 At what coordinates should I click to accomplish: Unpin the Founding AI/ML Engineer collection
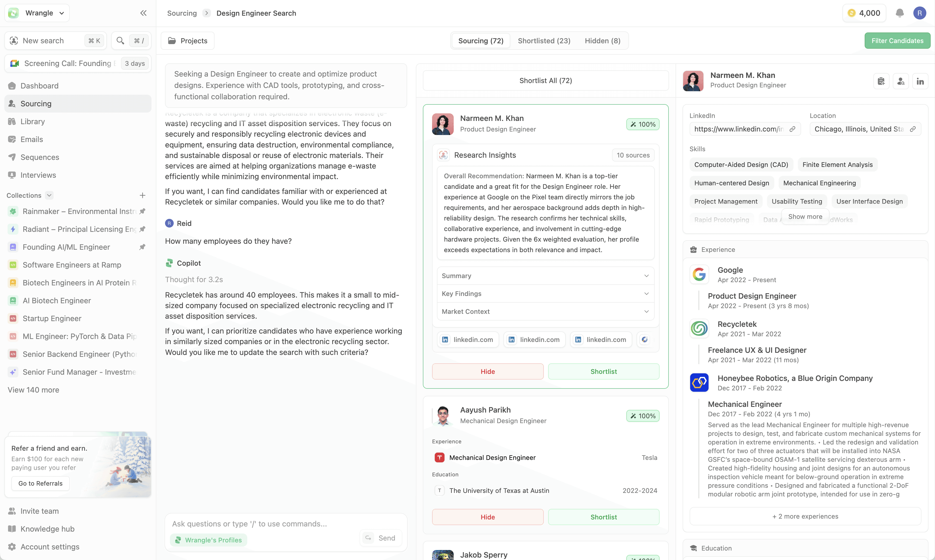point(142,247)
